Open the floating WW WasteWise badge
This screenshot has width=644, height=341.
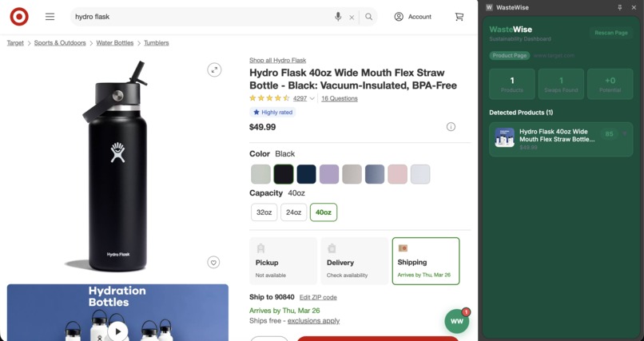point(457,321)
